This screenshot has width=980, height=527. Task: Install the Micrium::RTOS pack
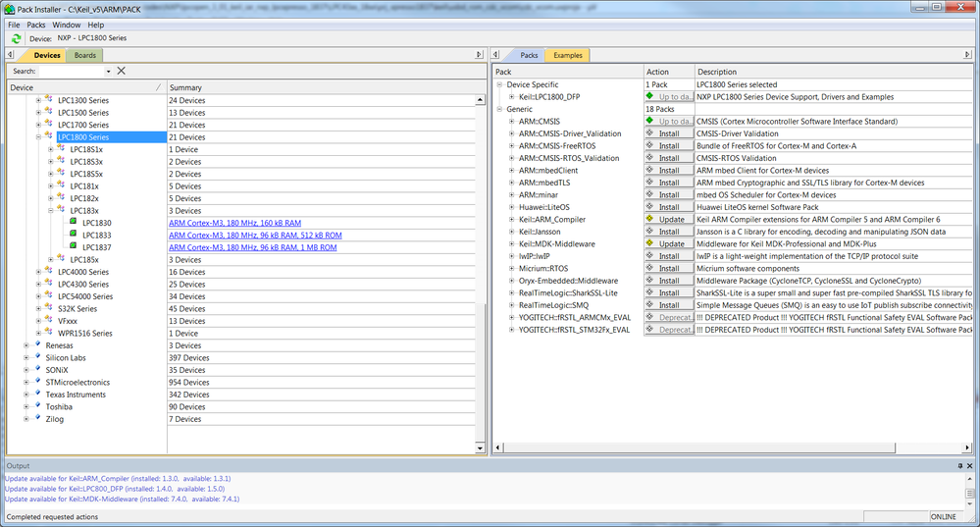pyautogui.click(x=669, y=268)
